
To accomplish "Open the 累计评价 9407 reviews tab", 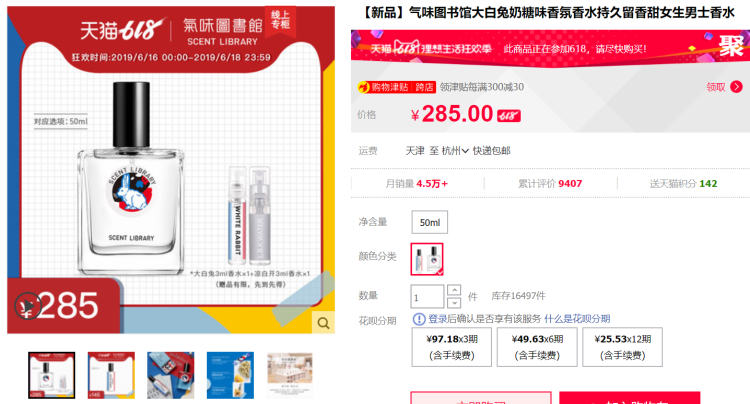I will 550,184.
